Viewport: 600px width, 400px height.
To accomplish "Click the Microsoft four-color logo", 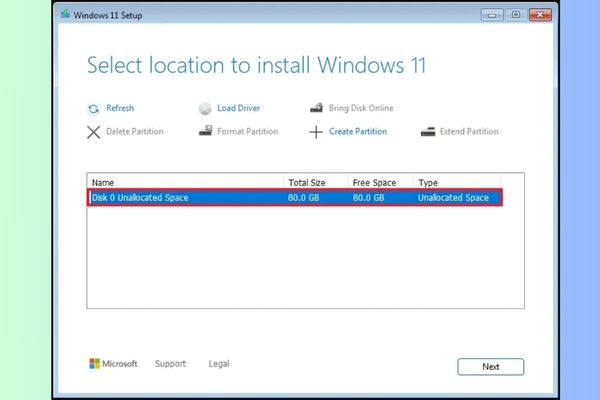I will pyautogui.click(x=94, y=363).
